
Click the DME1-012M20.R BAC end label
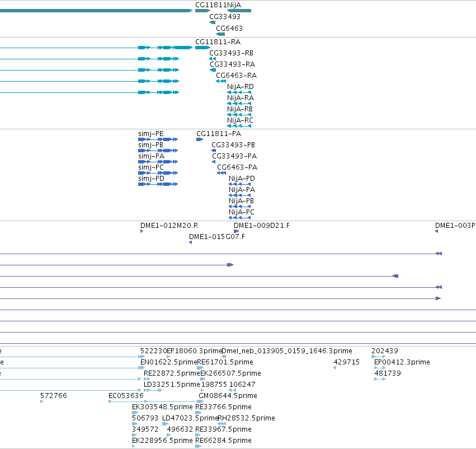(x=169, y=226)
